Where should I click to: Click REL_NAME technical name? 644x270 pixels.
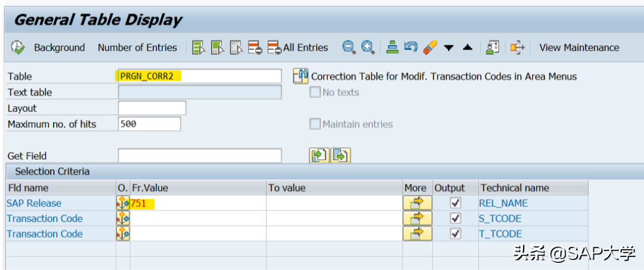[x=503, y=203]
